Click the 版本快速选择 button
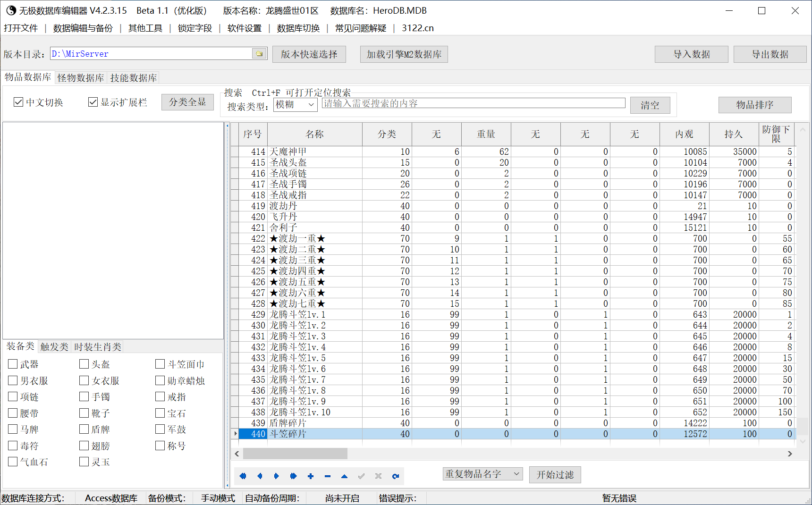Image resolution: width=812 pixels, height=505 pixels. pos(309,54)
